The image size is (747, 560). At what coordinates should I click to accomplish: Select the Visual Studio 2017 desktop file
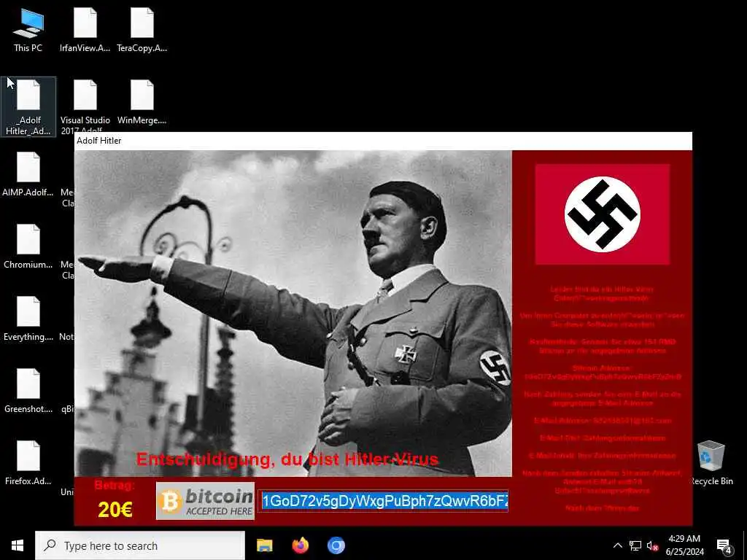tap(85, 107)
